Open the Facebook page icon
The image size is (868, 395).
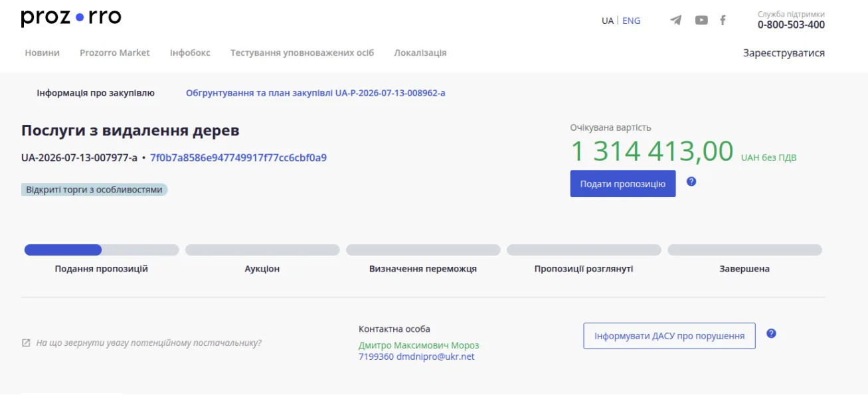pos(723,20)
